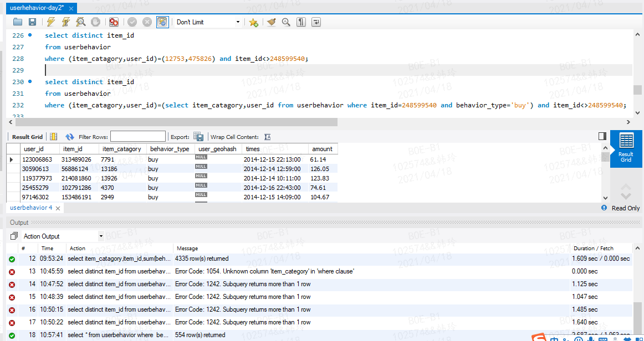Click the statement marker dot on line 226
Viewport: 644px width, 341px height.
click(x=29, y=35)
